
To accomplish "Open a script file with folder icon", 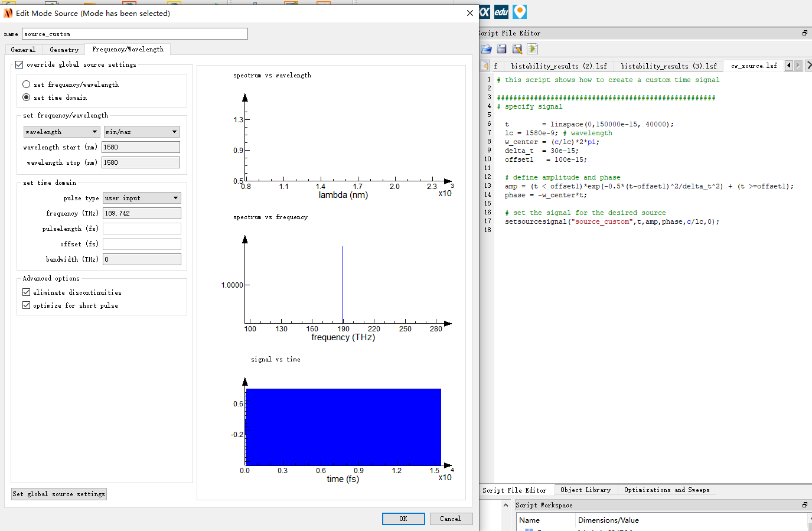I will pyautogui.click(x=486, y=49).
